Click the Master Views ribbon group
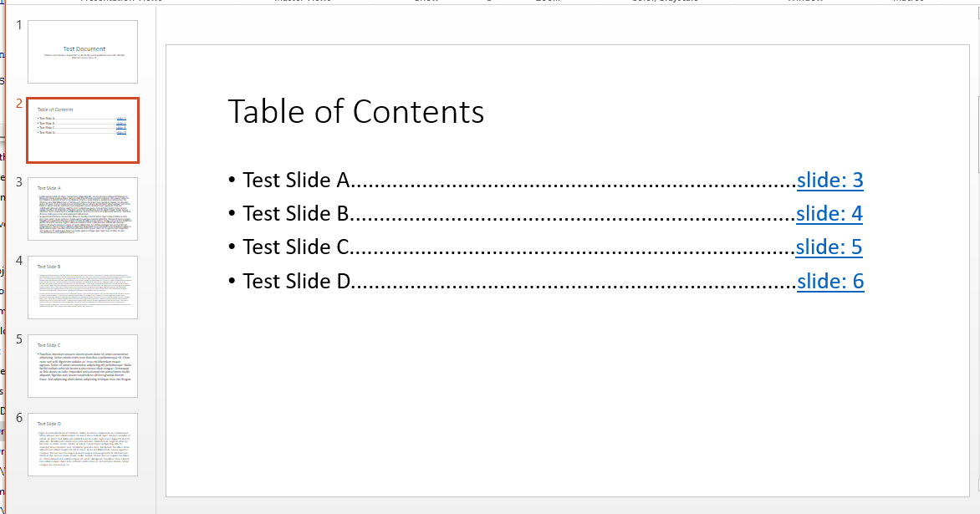The height and width of the screenshot is (514, 980). [302, 2]
